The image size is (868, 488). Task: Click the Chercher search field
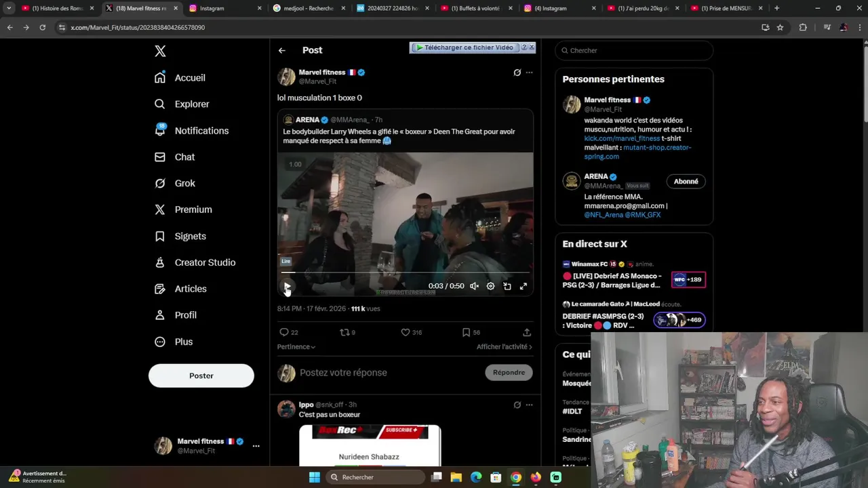[634, 50]
